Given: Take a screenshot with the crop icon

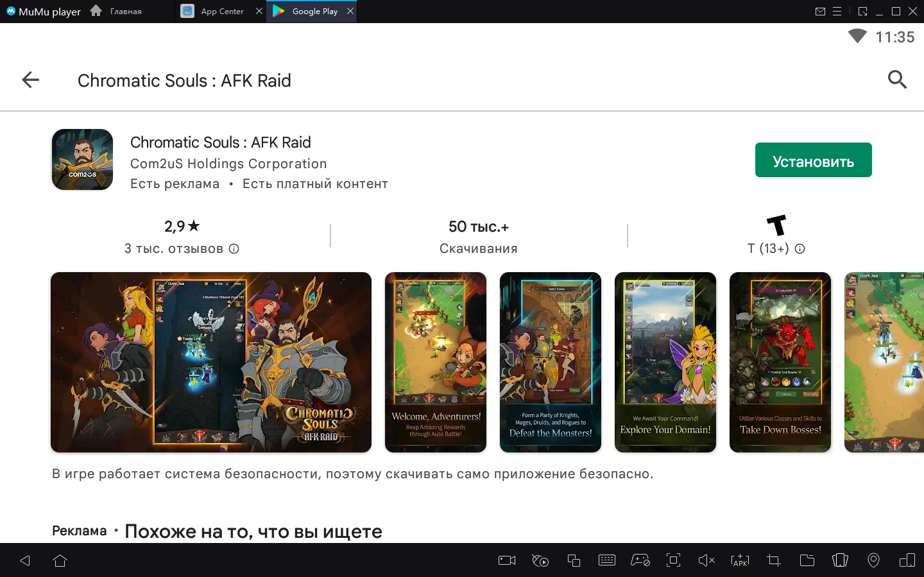Looking at the screenshot, I should [773, 560].
